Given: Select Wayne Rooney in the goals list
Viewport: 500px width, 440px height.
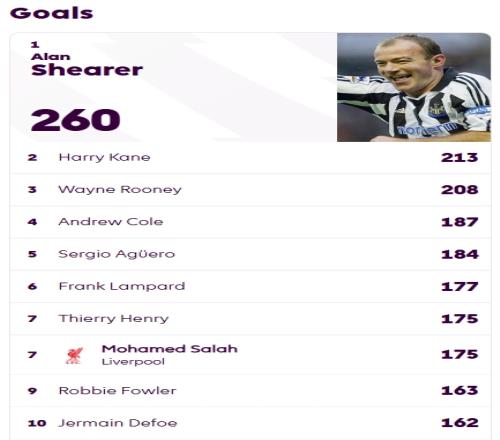Looking at the screenshot, I should pos(120,189).
